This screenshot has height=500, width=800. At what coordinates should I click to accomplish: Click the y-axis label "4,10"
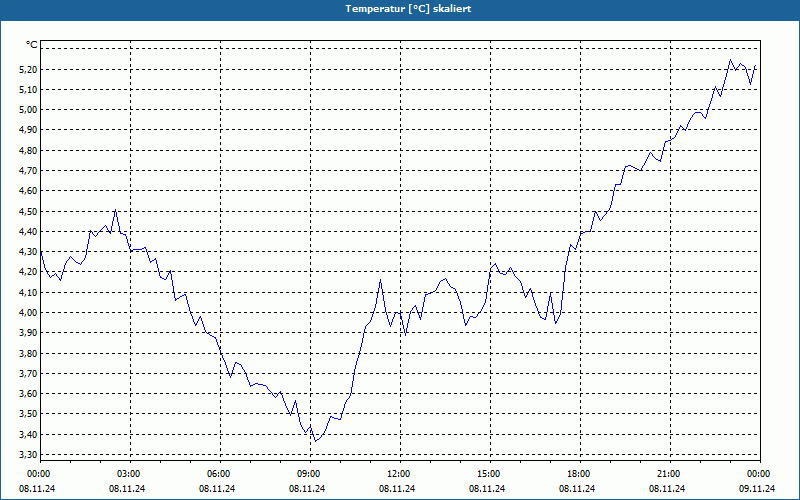click(x=28, y=293)
